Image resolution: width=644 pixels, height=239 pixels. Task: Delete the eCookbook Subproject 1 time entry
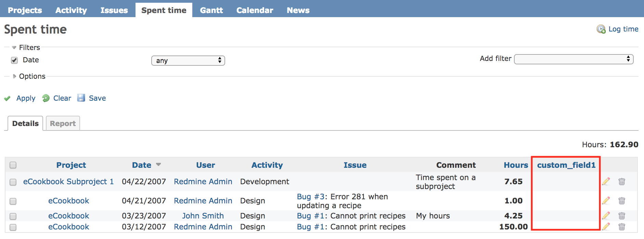point(622,181)
